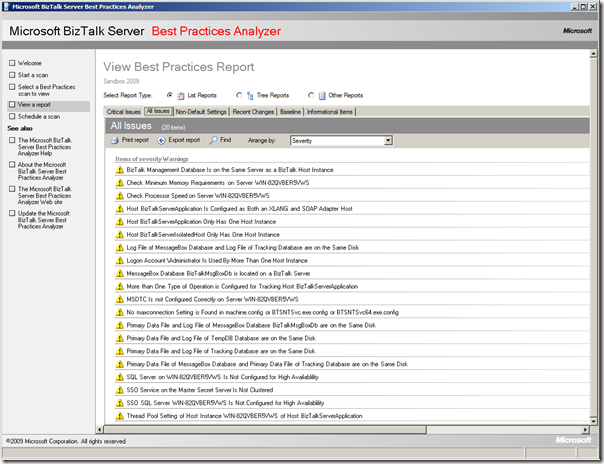Viewport: 604px width, 464px height.
Task: Select the Tree Reports radio button
Action: tap(238, 95)
